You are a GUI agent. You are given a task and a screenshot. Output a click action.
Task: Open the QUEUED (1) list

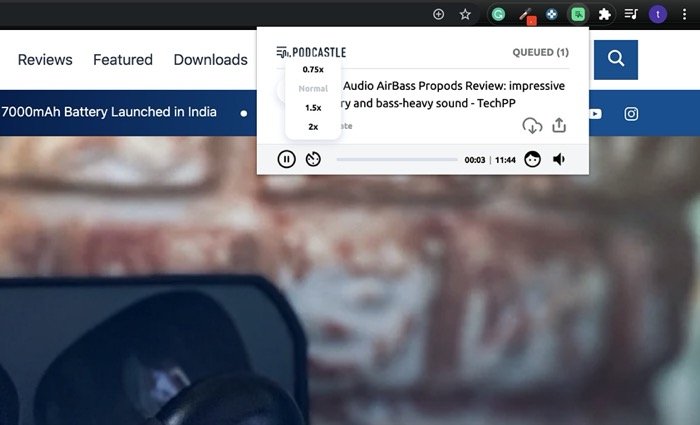(540, 52)
